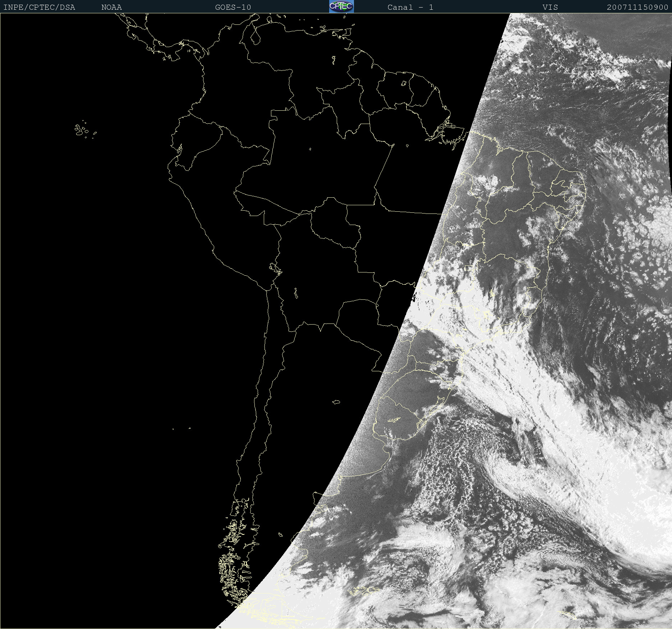Select the NOAA label in header
This screenshot has width=672, height=629.
112,7
